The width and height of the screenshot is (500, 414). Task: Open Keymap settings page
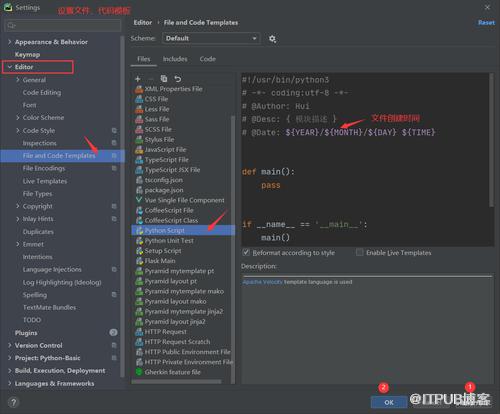click(27, 54)
